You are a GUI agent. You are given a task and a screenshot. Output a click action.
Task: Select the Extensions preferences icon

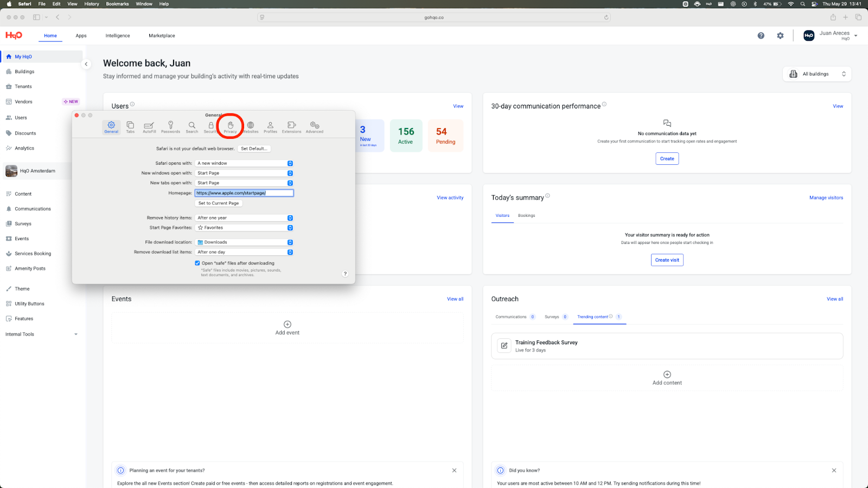pyautogui.click(x=291, y=127)
